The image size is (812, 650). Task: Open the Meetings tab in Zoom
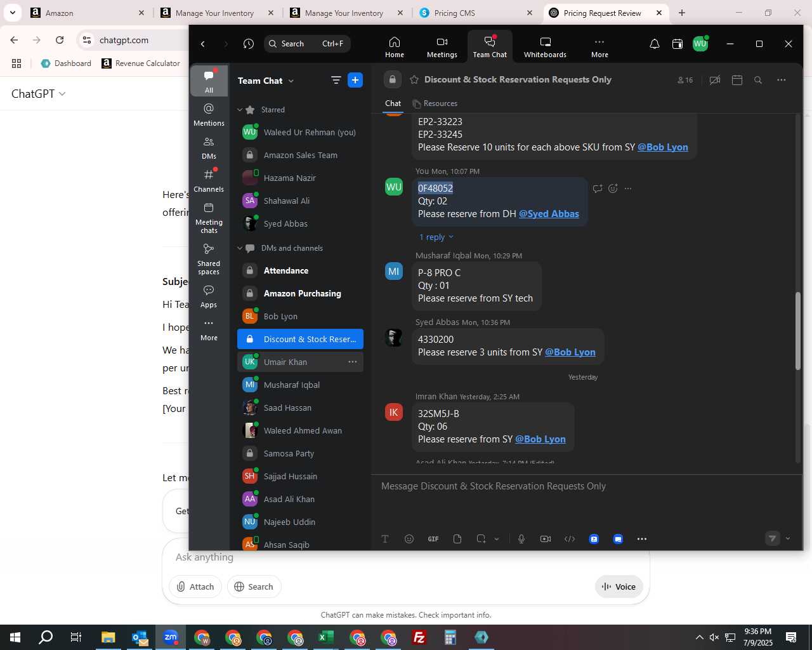[442, 47]
